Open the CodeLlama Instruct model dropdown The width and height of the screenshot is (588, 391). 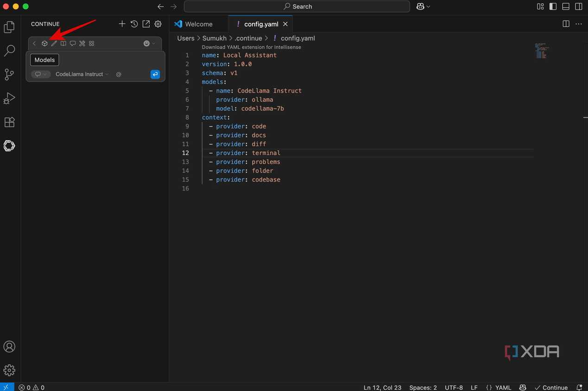82,74
